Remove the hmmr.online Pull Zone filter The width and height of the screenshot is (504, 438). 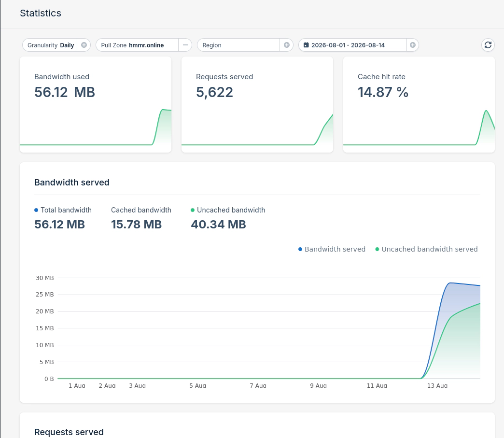pos(185,45)
